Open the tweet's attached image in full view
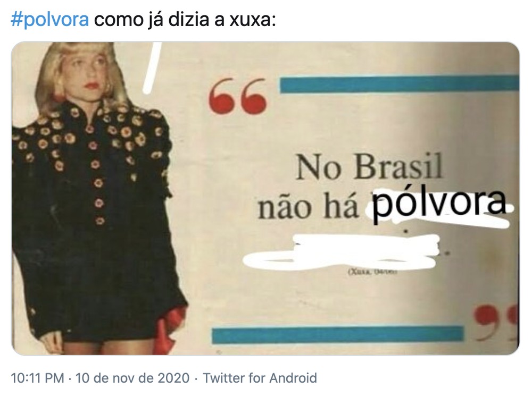Screen dimensions: 532x397 (x=265, y=198)
